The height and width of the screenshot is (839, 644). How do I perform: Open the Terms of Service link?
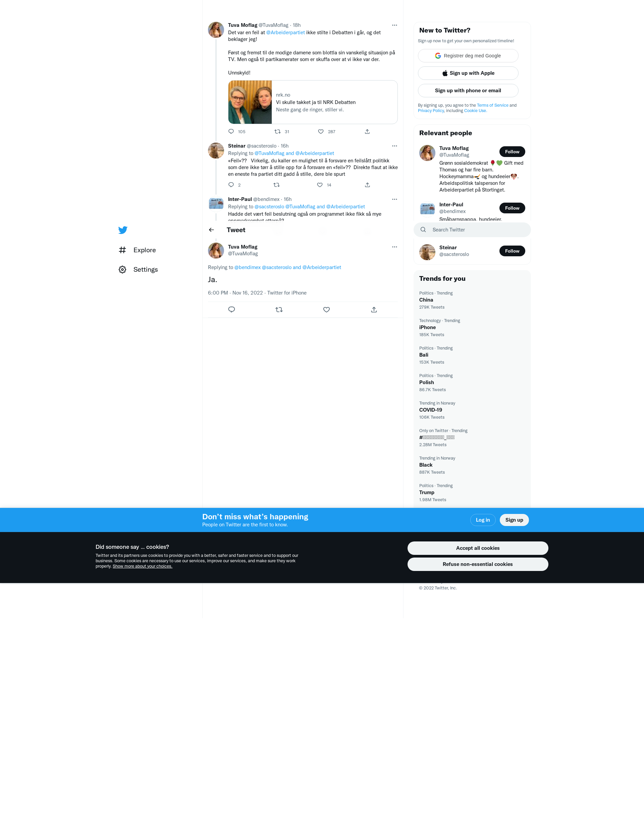(x=493, y=105)
